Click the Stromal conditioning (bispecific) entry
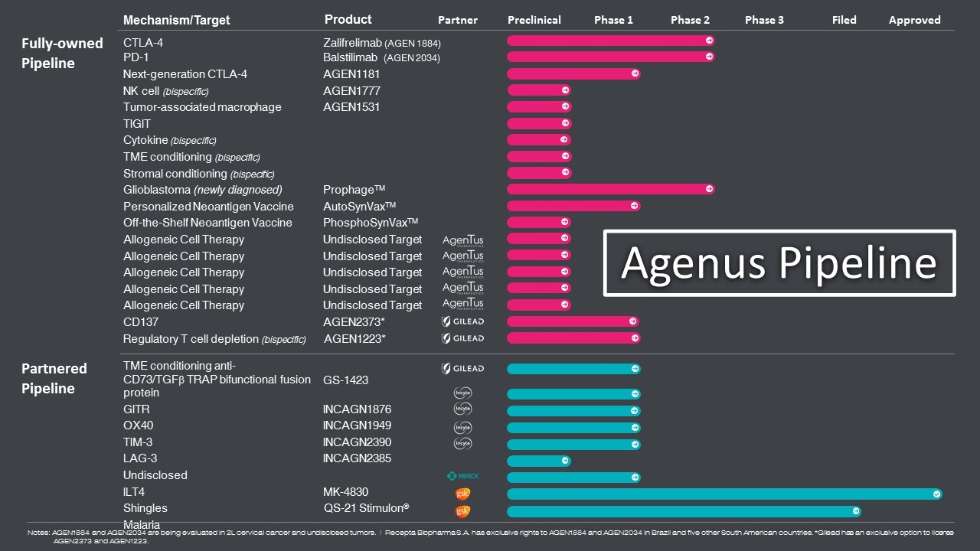The image size is (980, 551). [x=199, y=174]
